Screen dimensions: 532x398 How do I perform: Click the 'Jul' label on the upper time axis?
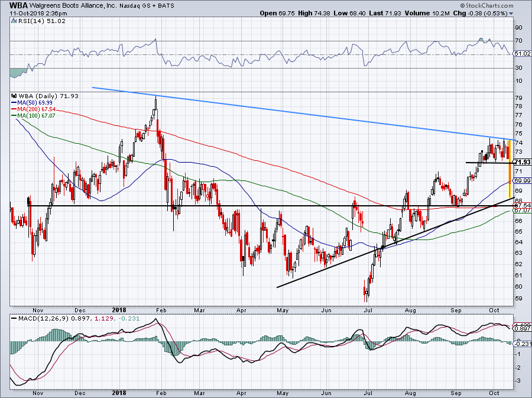pos(368,310)
